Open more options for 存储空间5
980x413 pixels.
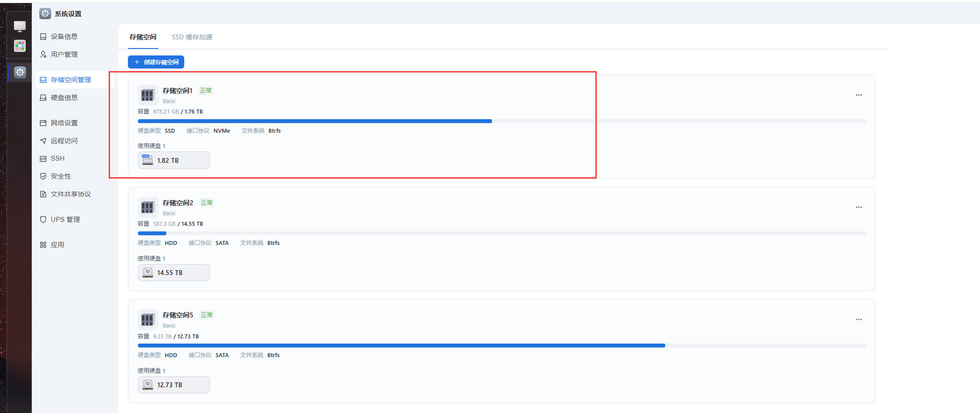859,320
